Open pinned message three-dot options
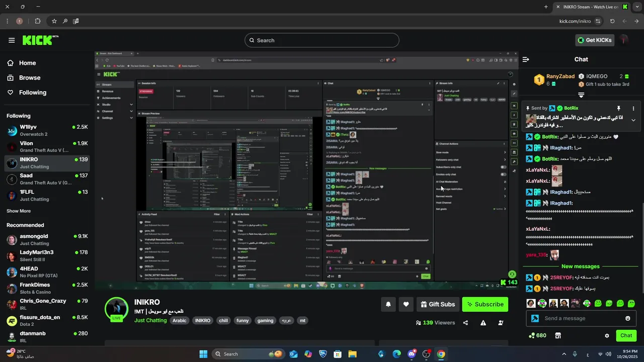 633,108
